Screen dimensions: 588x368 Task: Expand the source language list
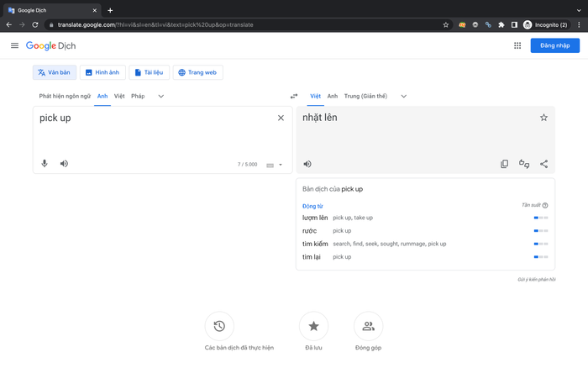click(x=161, y=96)
